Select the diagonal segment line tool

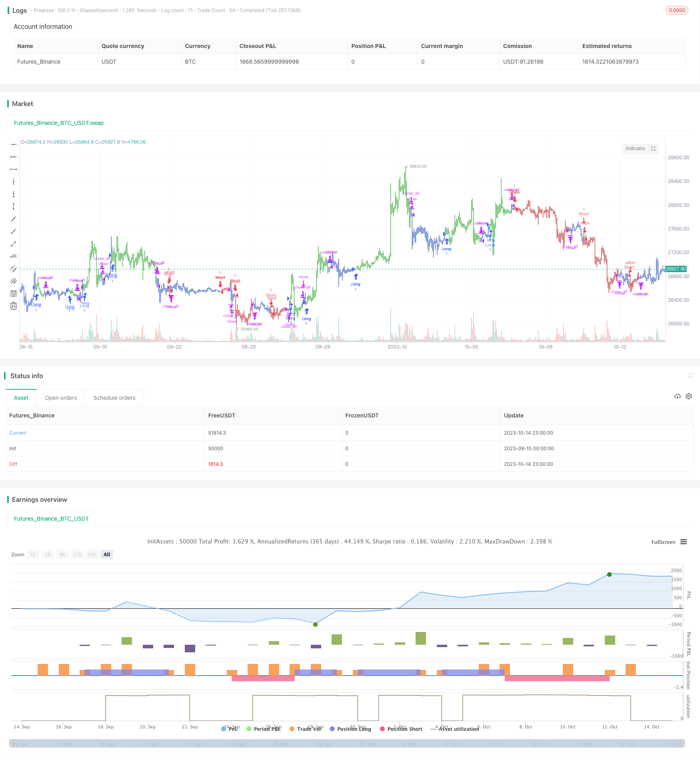pos(14,244)
